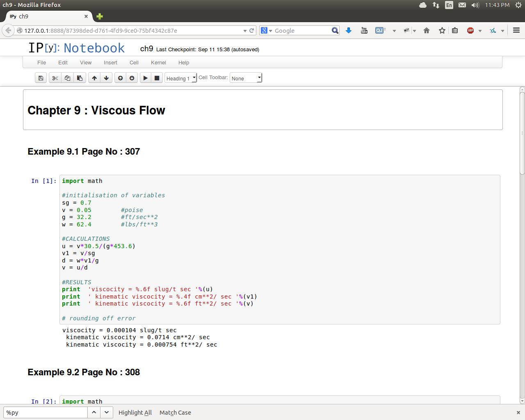Open the search engine selector dropdown
This screenshot has height=420, width=525.
click(266, 30)
